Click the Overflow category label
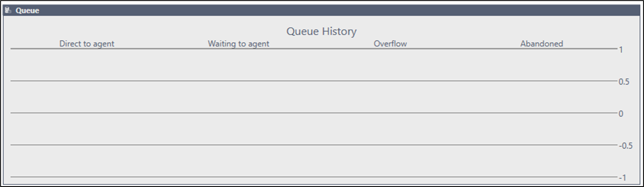The image size is (644, 187). (390, 44)
